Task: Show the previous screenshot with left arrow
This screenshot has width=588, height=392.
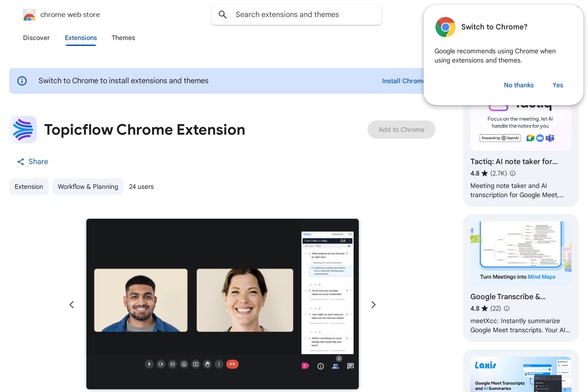Action: tap(72, 305)
